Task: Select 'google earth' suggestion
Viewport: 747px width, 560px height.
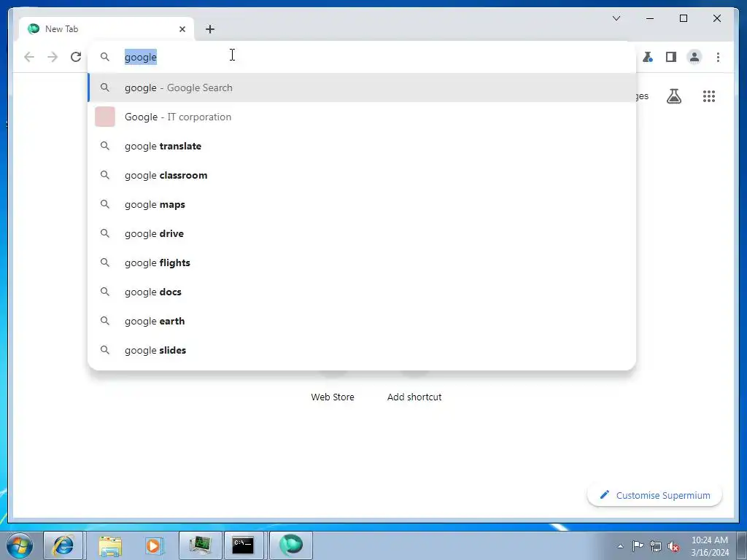Action: pos(362,321)
